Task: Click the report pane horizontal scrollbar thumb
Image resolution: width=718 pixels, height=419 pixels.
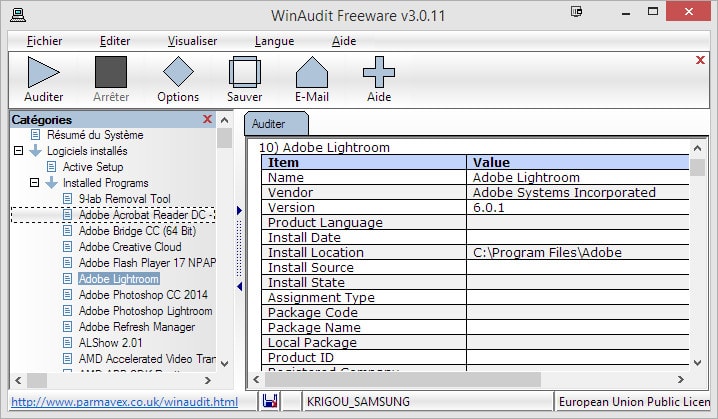Action: pos(403,379)
